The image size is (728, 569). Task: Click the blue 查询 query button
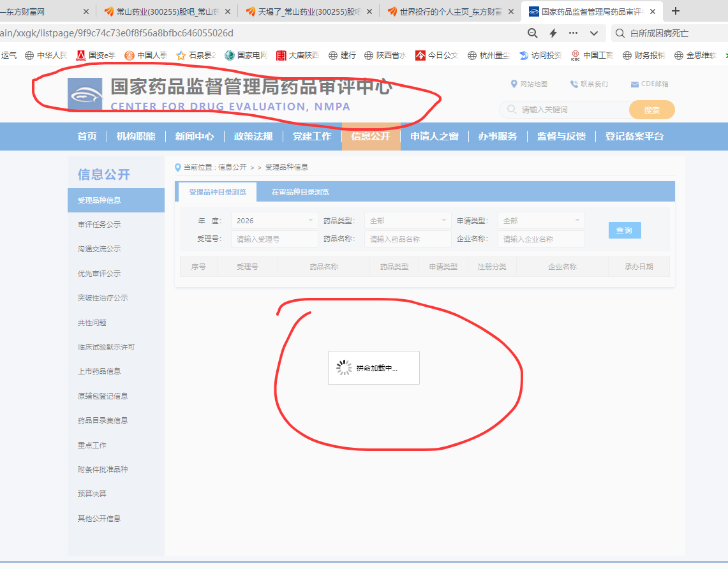point(625,230)
